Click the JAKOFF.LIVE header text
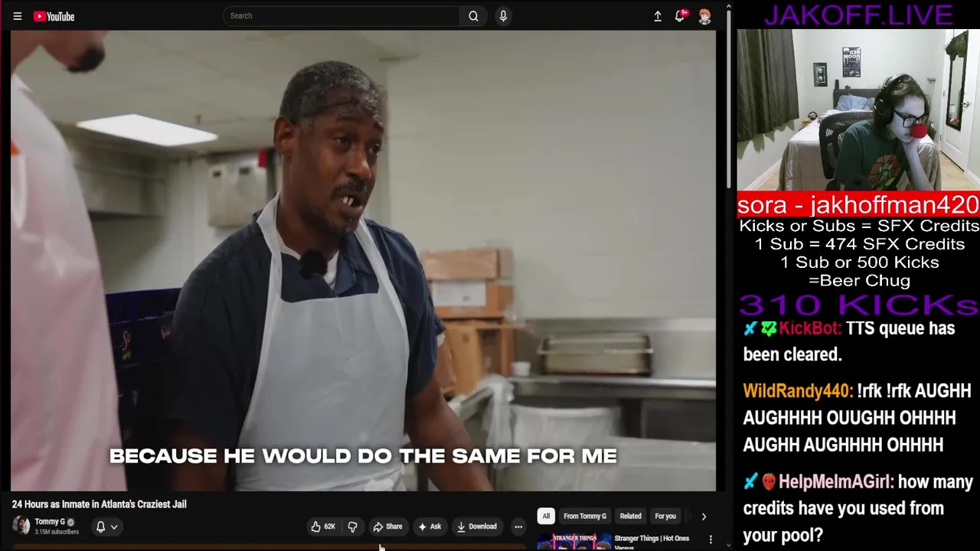The height and width of the screenshot is (551, 980). pyautogui.click(x=858, y=15)
